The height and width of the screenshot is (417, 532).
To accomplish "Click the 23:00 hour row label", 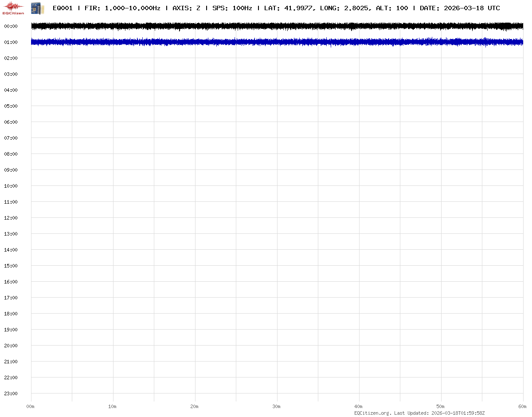I will (x=11, y=393).
